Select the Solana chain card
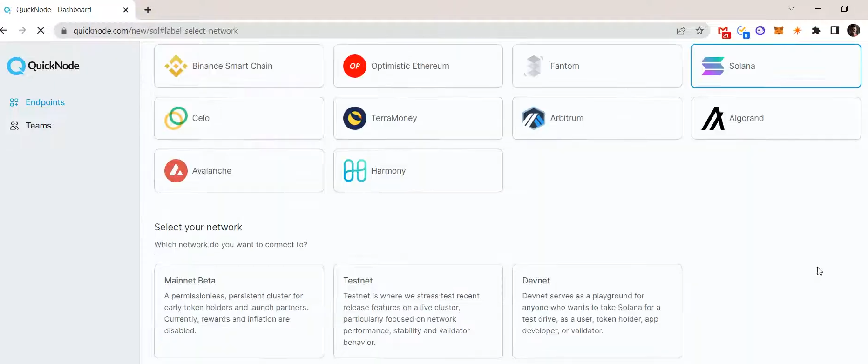The image size is (868, 364). pyautogui.click(x=775, y=66)
